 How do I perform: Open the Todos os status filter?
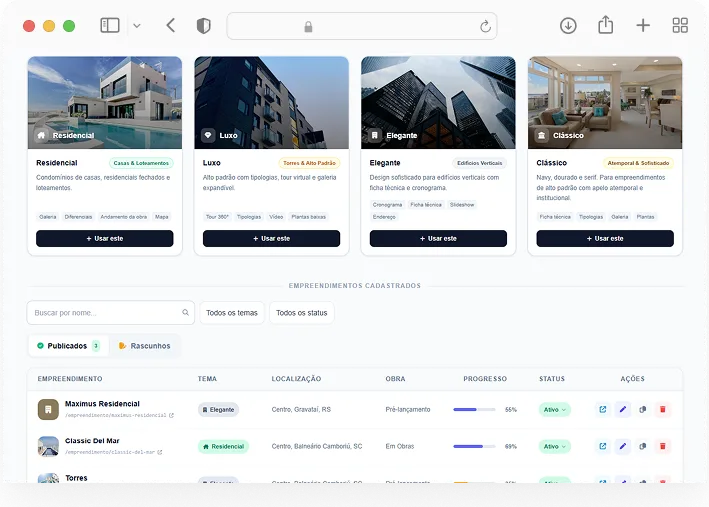(302, 313)
